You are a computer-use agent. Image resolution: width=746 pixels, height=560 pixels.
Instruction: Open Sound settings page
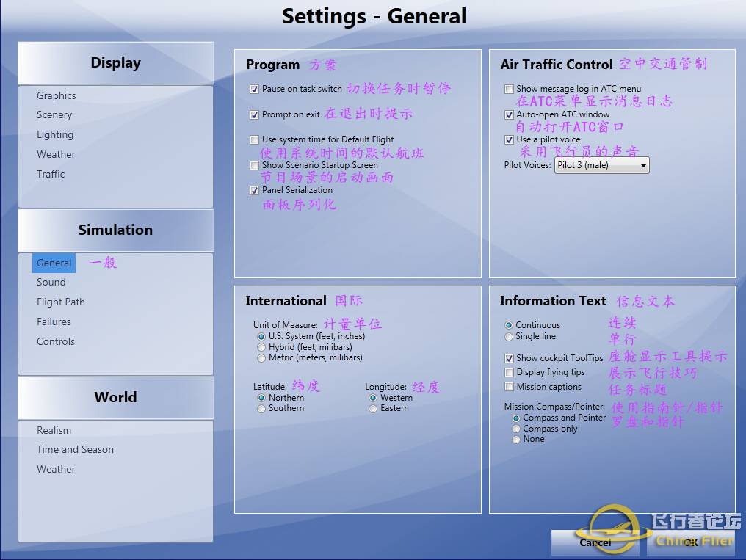(x=51, y=283)
